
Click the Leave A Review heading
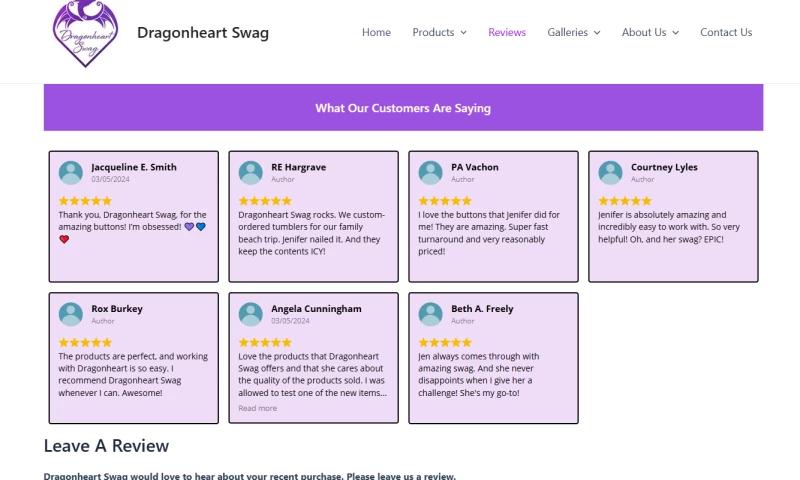[106, 446]
